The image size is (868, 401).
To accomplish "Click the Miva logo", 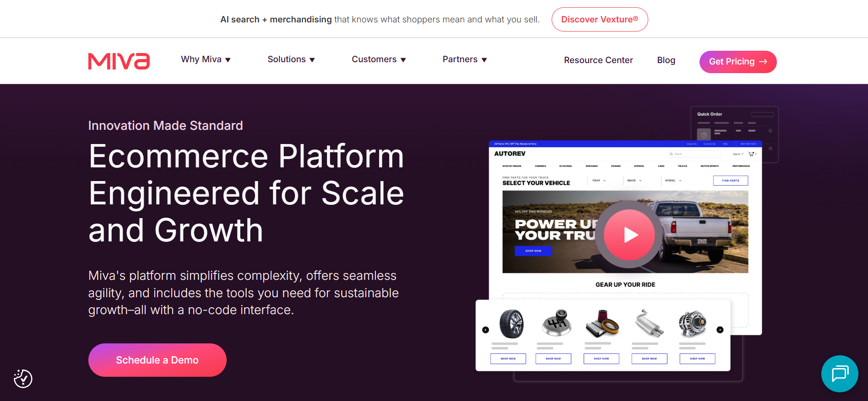I will coord(119,61).
